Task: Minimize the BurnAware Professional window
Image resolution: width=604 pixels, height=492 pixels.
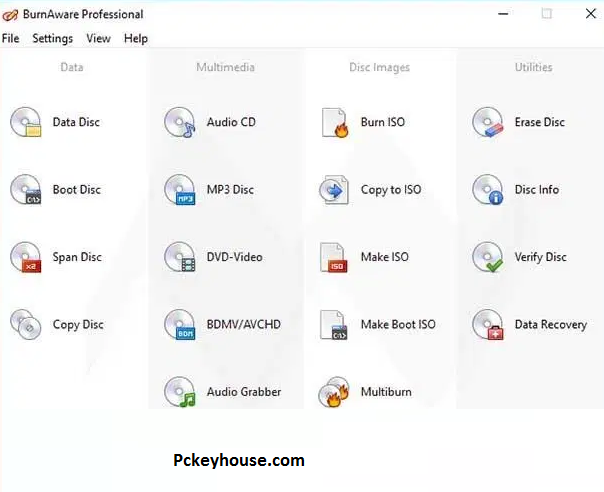Action: tap(503, 14)
